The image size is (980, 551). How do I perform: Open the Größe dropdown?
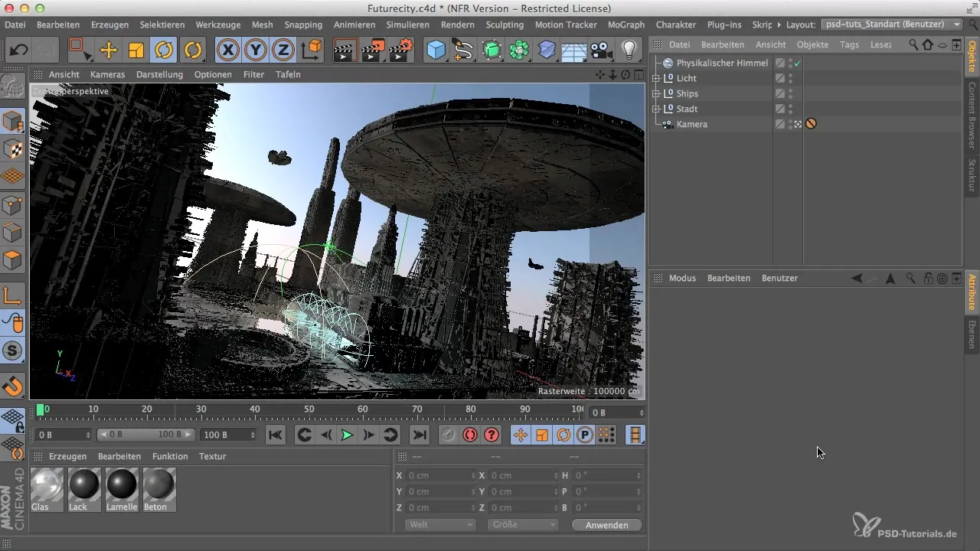tap(522, 525)
